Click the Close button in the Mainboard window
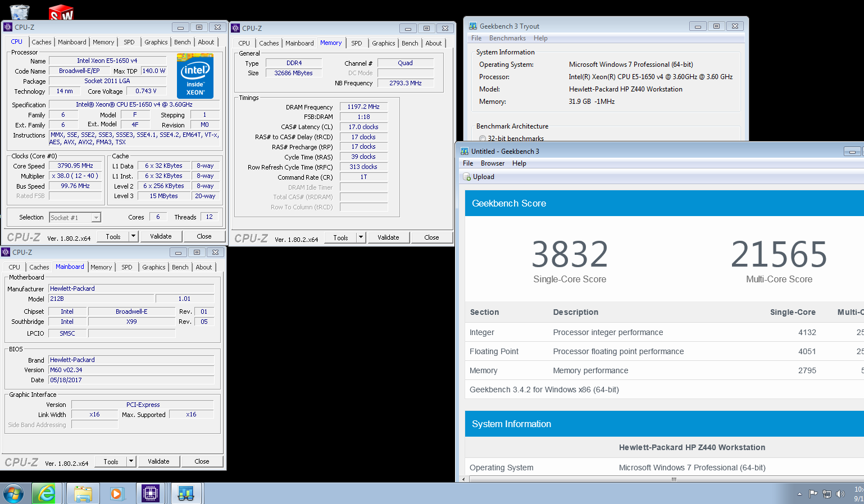The height and width of the screenshot is (504, 864). tap(202, 461)
